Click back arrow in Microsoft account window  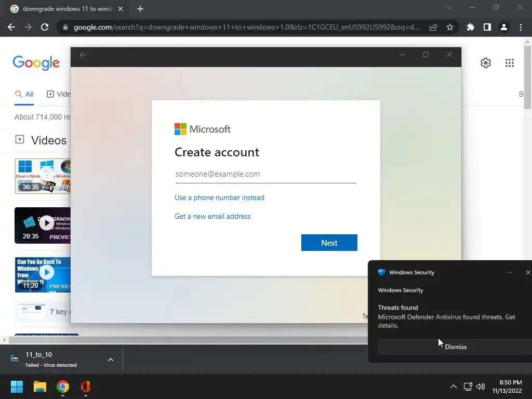83,55
